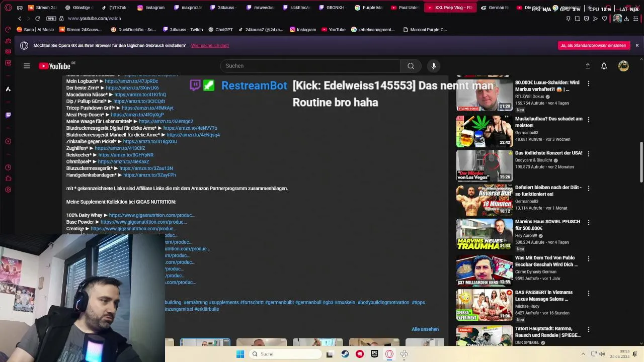Toggle the VPN badge in address bar
This screenshot has height=362, width=644.
click(51, 19)
